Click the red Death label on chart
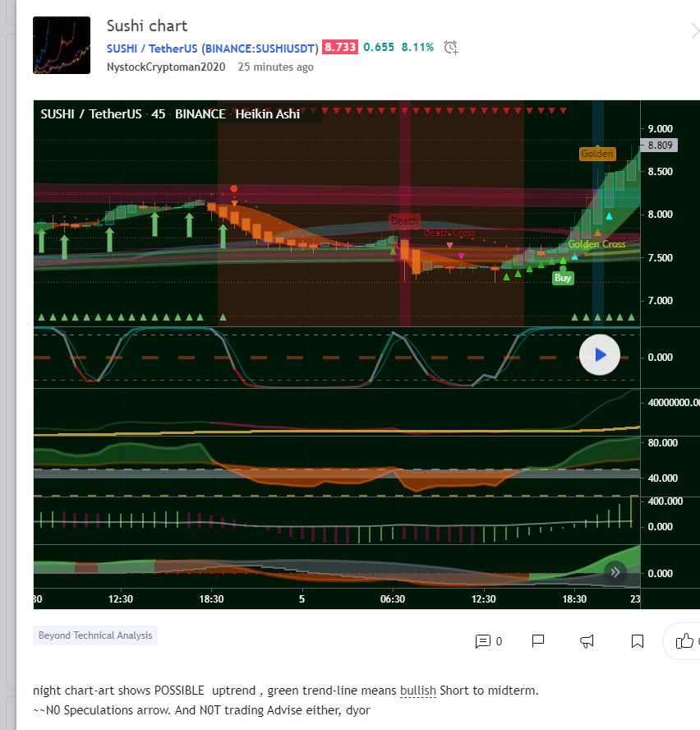 (x=403, y=220)
